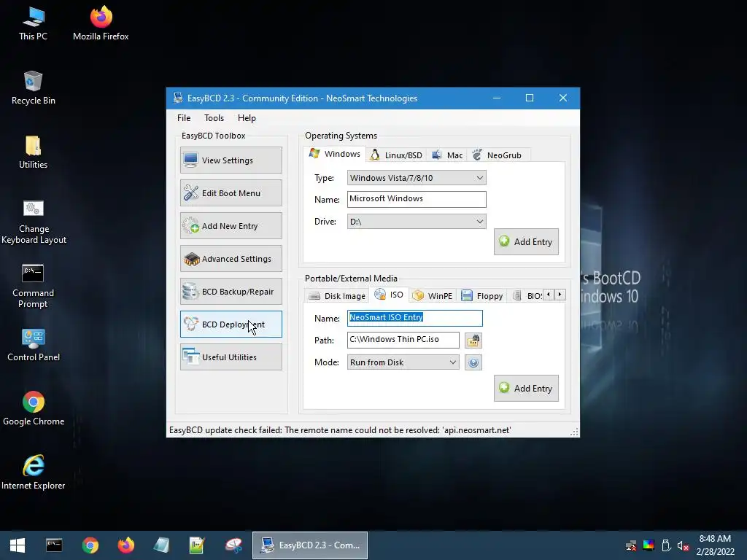The image size is (747, 560).
Task: Select Google Chrome desktop icon
Action: 34,408
